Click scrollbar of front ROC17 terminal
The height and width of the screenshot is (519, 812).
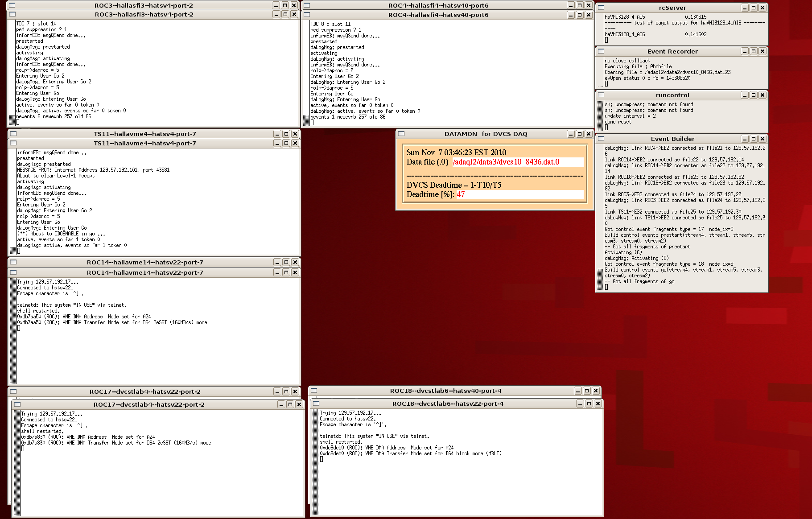pos(17,462)
